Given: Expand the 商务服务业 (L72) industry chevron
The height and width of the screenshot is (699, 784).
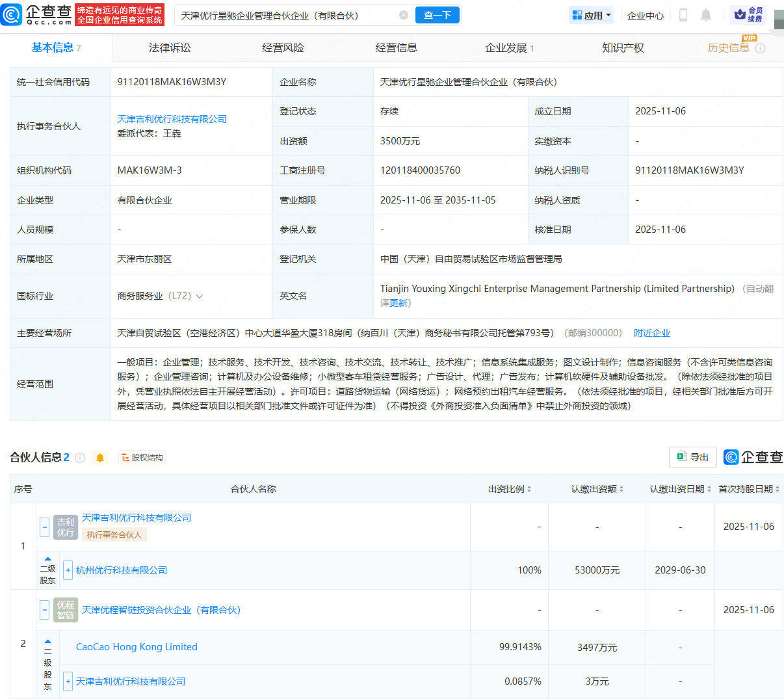Looking at the screenshot, I should tap(200, 297).
